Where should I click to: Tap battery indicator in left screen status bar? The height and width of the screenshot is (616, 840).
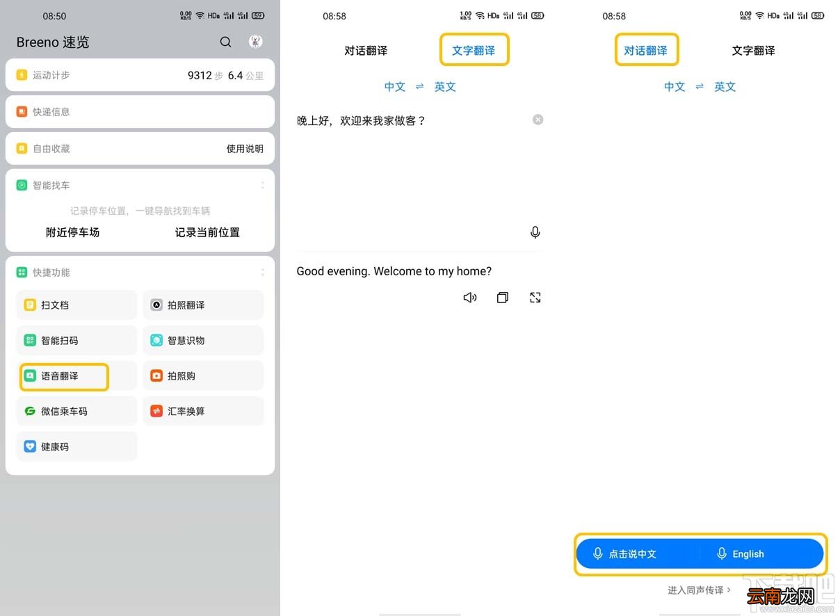tap(258, 15)
